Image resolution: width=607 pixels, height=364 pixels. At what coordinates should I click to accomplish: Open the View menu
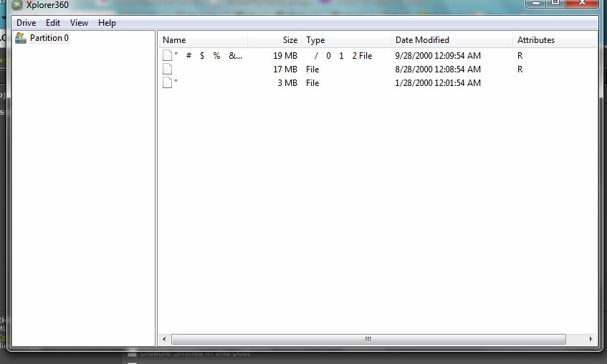click(x=79, y=23)
